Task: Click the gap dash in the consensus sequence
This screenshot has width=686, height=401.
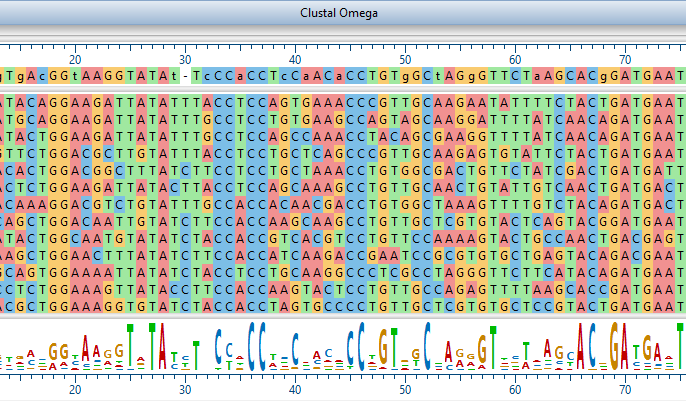Action: (x=185, y=76)
